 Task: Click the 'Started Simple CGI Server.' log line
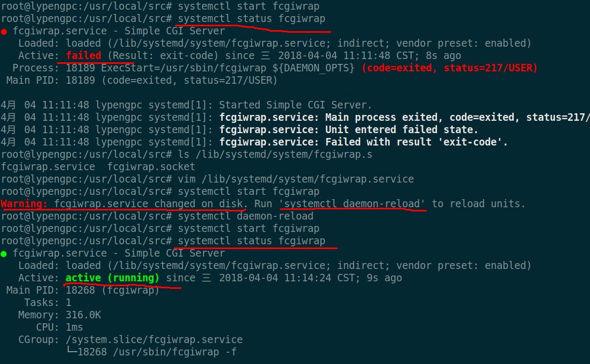(296, 105)
